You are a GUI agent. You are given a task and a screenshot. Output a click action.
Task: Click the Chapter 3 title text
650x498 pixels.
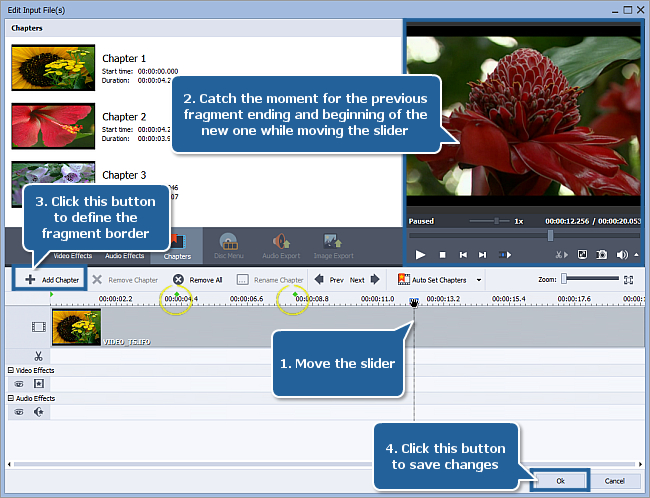click(x=124, y=175)
